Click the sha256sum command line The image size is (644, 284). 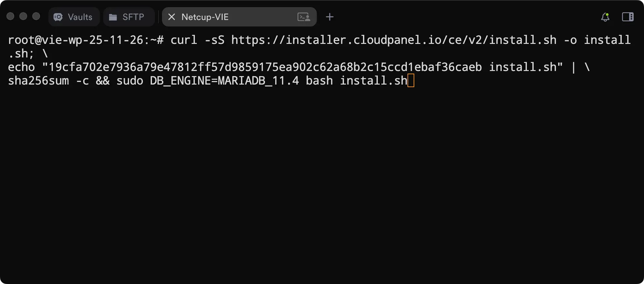pyautogui.click(x=39, y=81)
